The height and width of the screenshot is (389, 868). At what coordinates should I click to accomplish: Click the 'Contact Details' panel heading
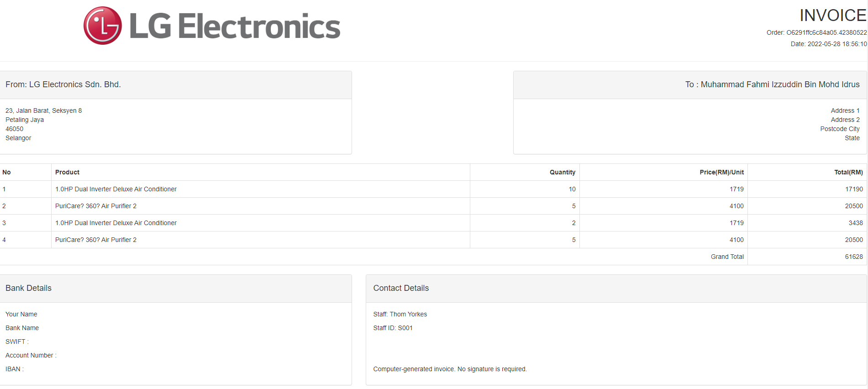click(401, 288)
